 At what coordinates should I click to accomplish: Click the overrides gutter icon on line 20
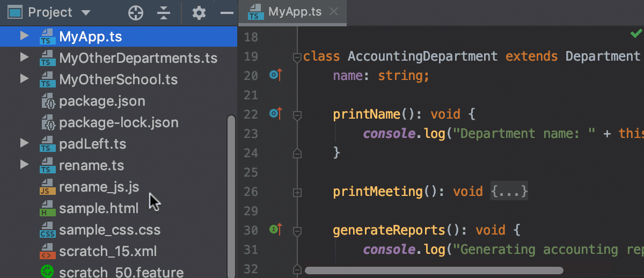(x=276, y=75)
